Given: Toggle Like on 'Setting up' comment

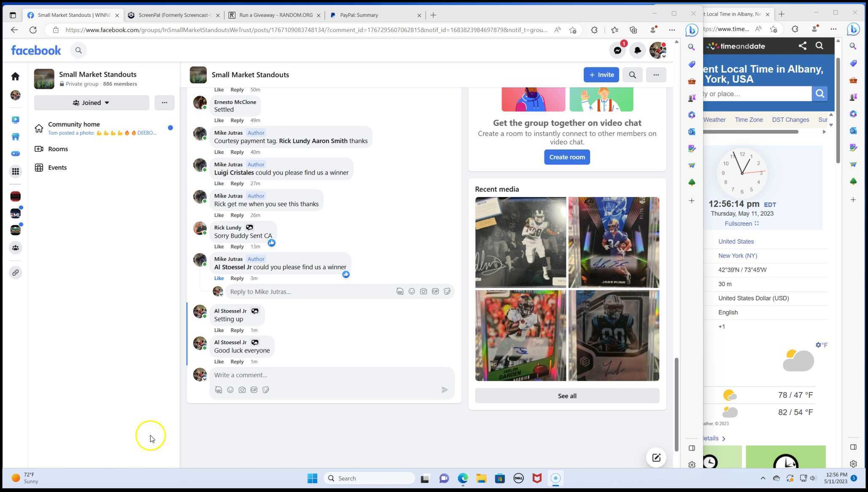Looking at the screenshot, I should point(218,330).
